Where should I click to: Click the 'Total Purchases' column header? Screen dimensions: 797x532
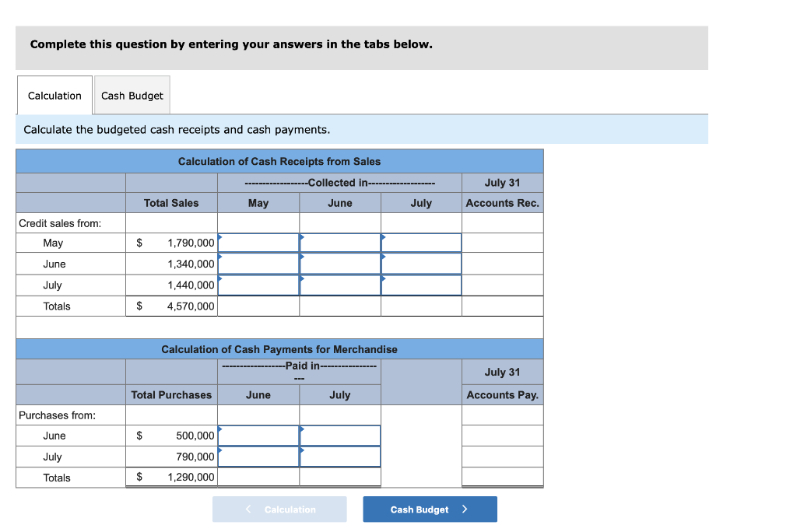coord(171,395)
